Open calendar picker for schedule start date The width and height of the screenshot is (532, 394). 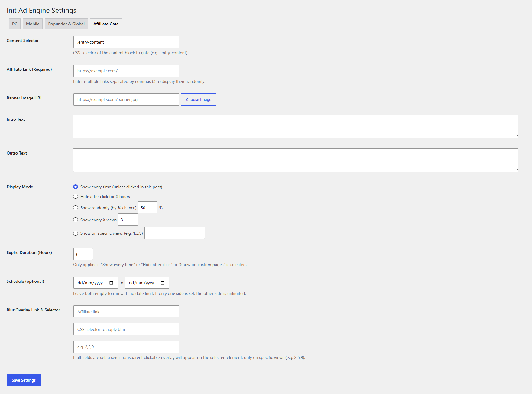click(111, 283)
